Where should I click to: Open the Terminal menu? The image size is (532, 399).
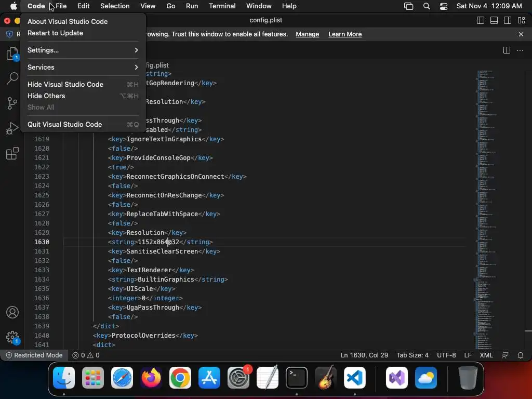click(x=222, y=6)
